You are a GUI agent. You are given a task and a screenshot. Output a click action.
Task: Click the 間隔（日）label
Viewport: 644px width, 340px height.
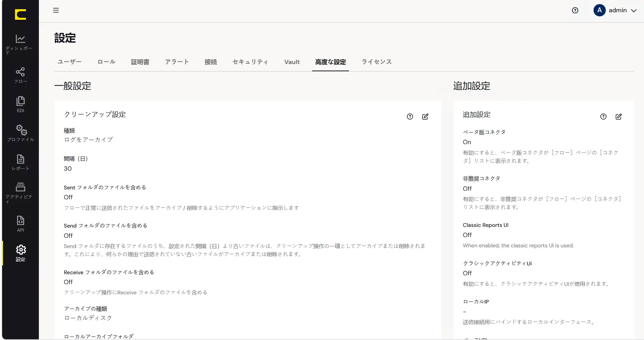[76, 159]
